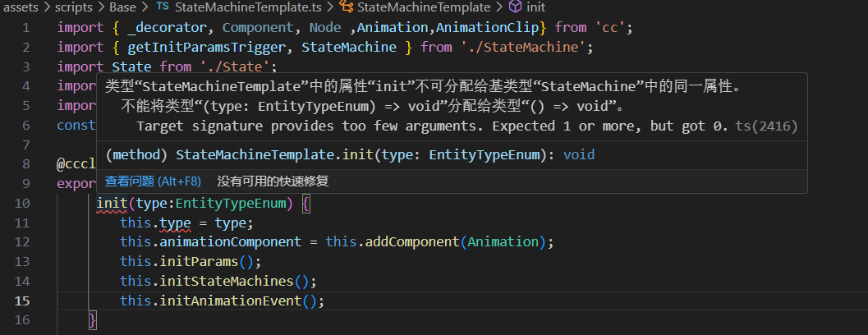The height and width of the screenshot is (335, 868).
Task: Select line number 12 in the gutter
Action: point(23,241)
